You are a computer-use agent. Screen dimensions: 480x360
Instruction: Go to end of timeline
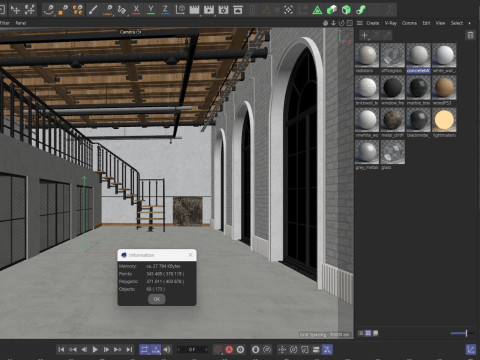tap(129, 349)
